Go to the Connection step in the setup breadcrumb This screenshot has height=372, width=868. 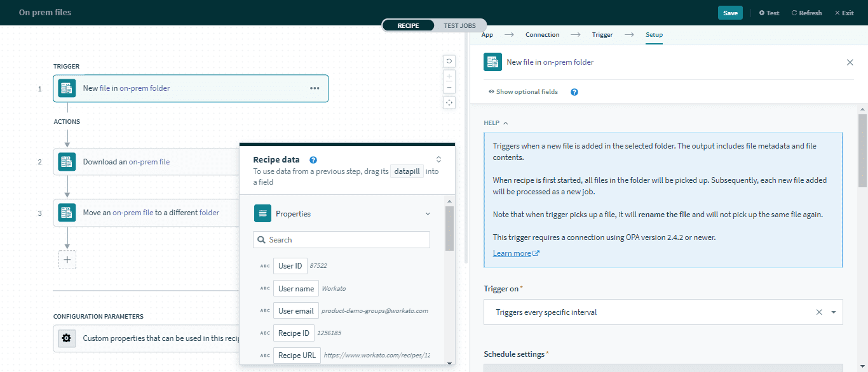point(542,34)
